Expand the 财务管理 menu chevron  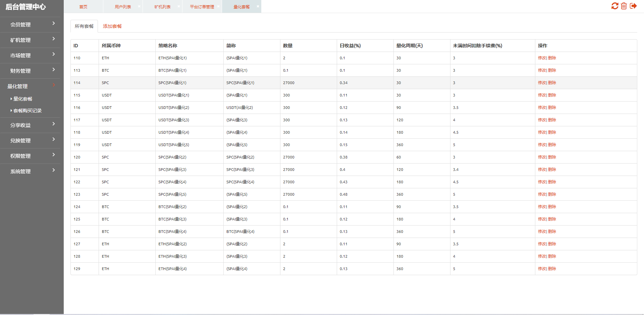[54, 70]
